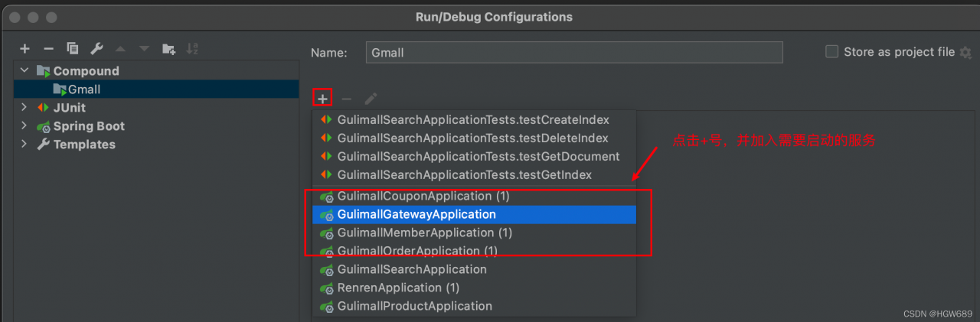Collapse the Compound tree node
This screenshot has height=322, width=980.
(x=24, y=71)
